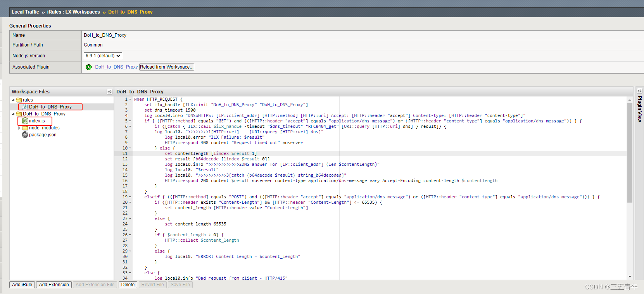This screenshot has width=644, height=294.
Task: Click the DoH_to_DNS_Proxy iRule file icon
Action: click(25, 107)
